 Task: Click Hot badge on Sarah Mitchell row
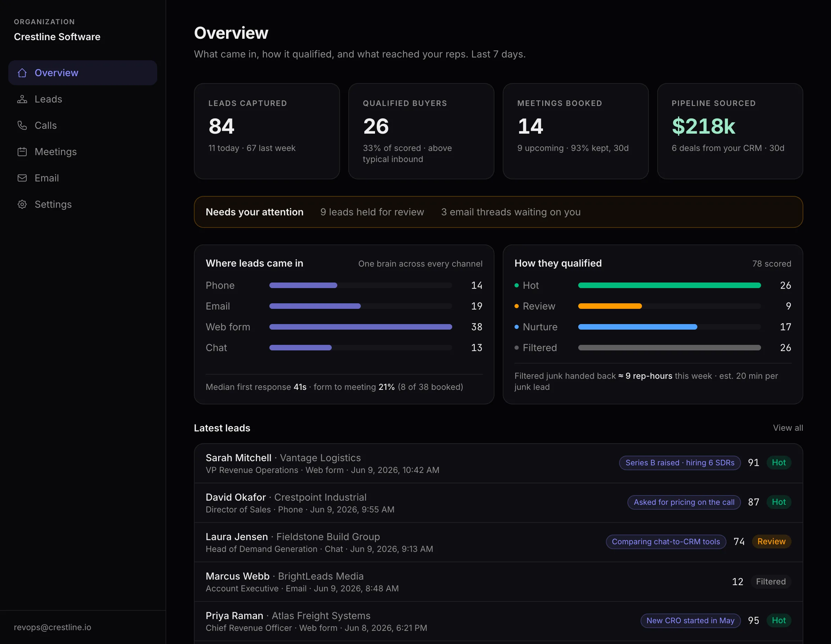click(778, 463)
